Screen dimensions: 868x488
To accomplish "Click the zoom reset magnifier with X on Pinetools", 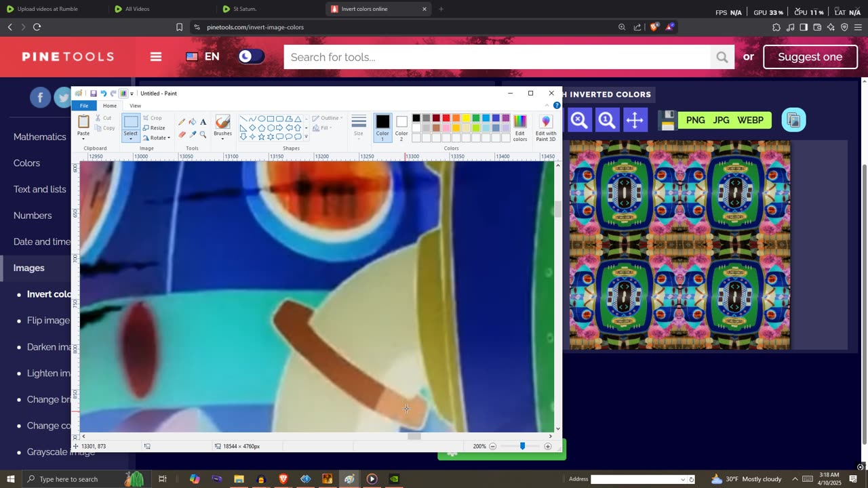I will pos(578,120).
